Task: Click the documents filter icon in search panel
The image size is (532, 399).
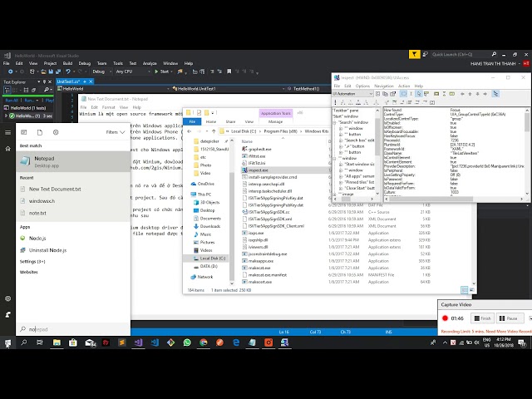Action: [x=40, y=132]
